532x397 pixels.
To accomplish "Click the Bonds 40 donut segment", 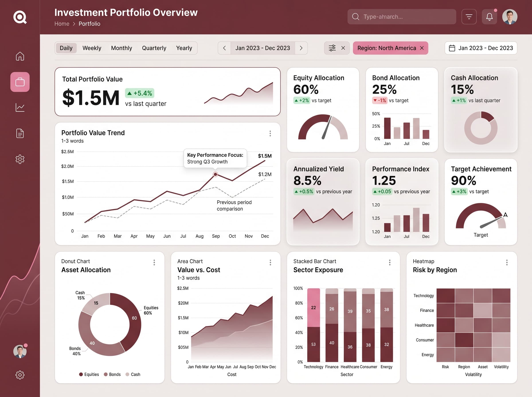I will [92, 343].
